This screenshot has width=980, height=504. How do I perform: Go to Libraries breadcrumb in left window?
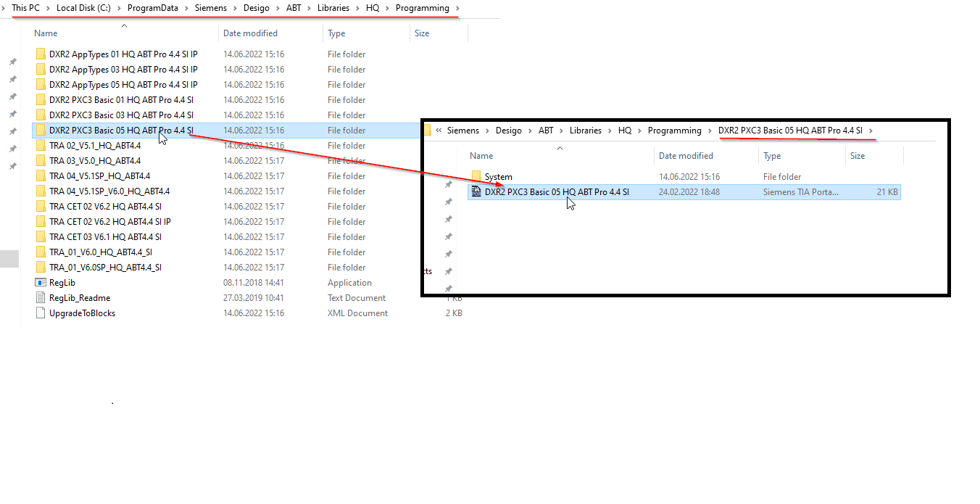point(333,8)
